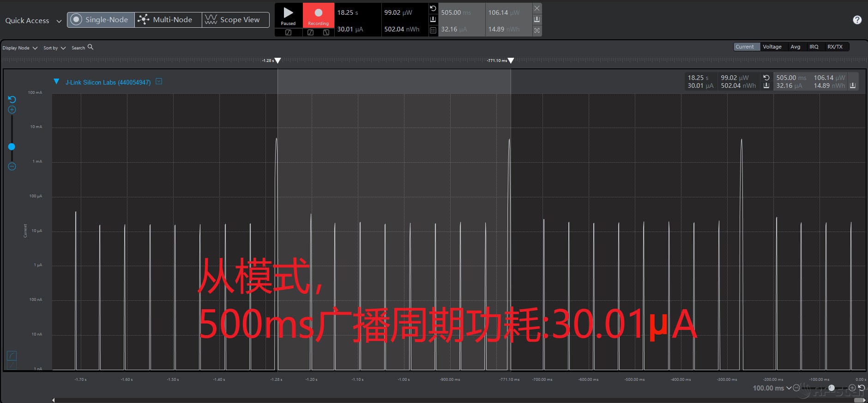The height and width of the screenshot is (403, 868).
Task: Export node selection data at panel's right
Action: tap(853, 85)
